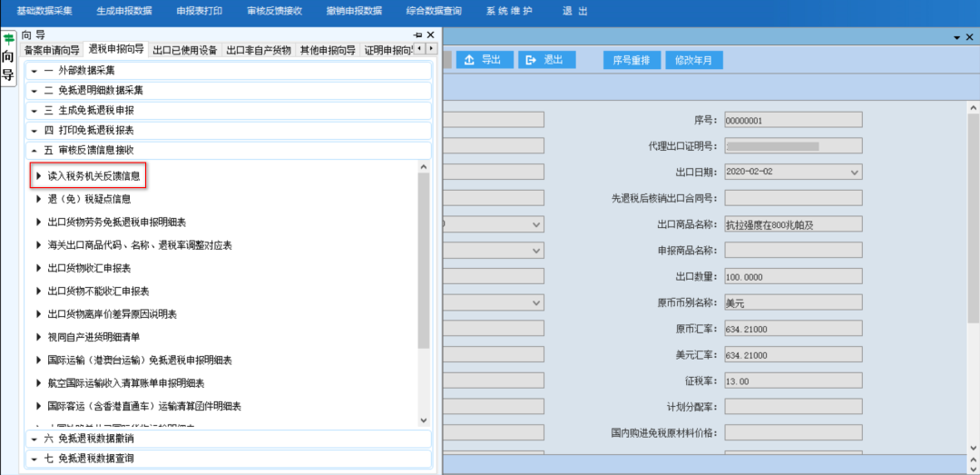980x475 pixels.
Task: Open the 向导 side tab with signpost icon
Action: (x=8, y=57)
